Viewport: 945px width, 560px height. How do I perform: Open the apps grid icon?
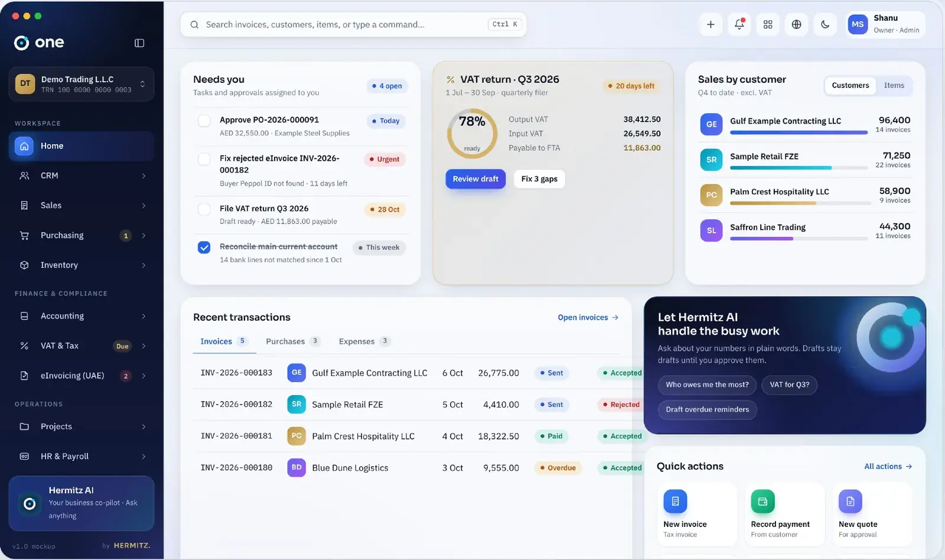click(x=768, y=24)
